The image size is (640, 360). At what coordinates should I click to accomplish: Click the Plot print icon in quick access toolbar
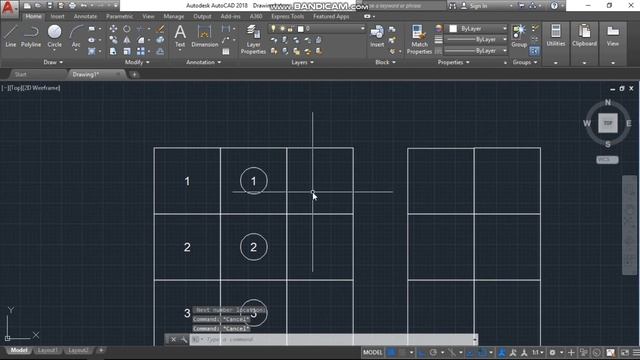click(72, 6)
